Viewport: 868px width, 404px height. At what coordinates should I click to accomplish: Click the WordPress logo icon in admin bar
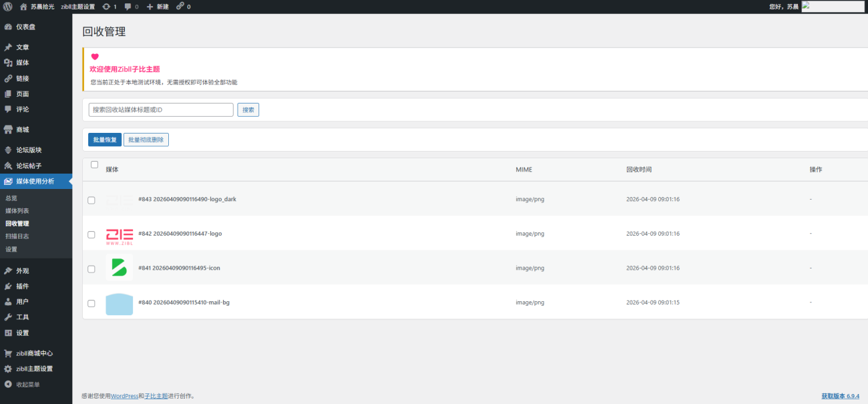coord(8,7)
